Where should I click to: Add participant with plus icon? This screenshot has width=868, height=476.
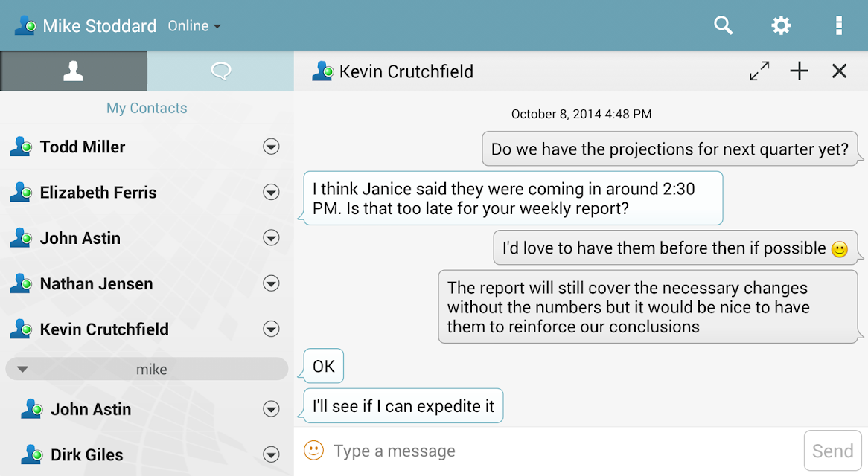[799, 71]
